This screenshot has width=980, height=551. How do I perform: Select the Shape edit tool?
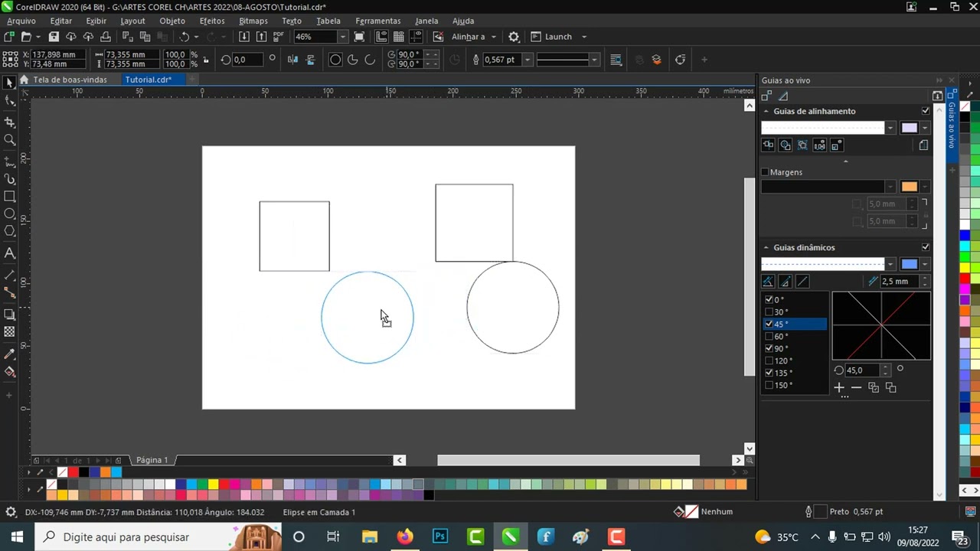point(10,101)
